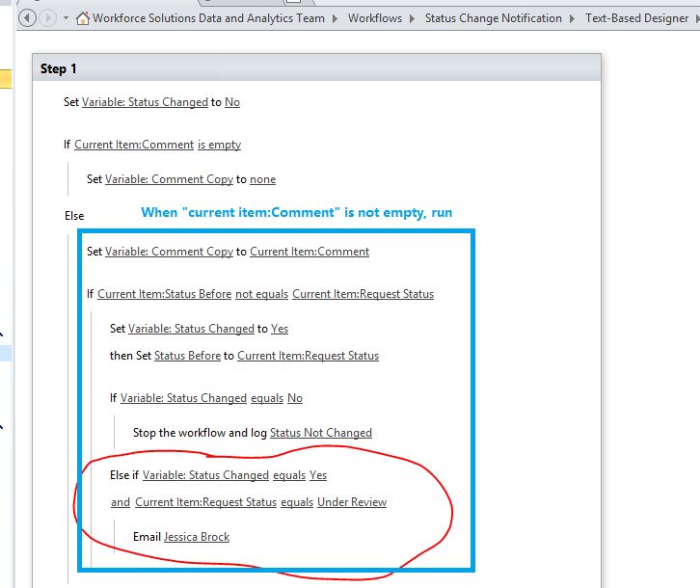Click the 'none' value link
Image resolution: width=700 pixels, height=588 pixels.
click(x=262, y=179)
